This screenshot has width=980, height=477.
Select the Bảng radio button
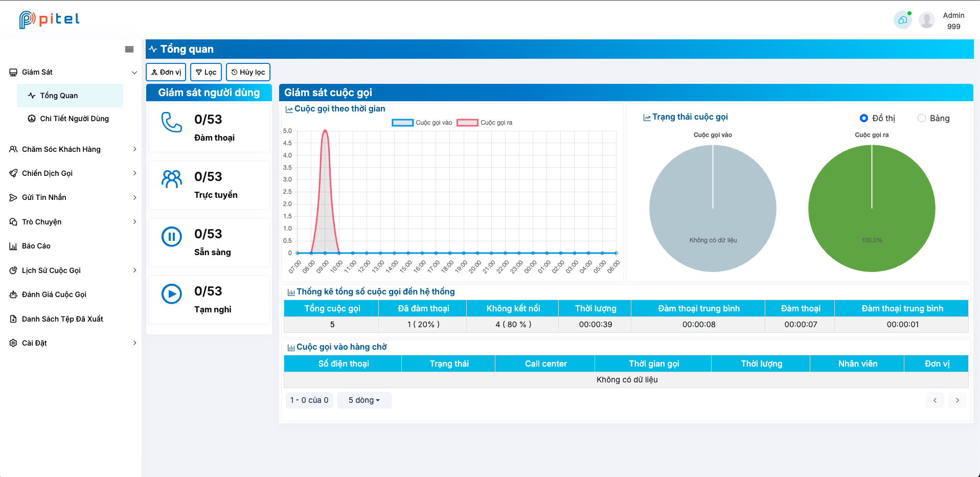pyautogui.click(x=922, y=118)
